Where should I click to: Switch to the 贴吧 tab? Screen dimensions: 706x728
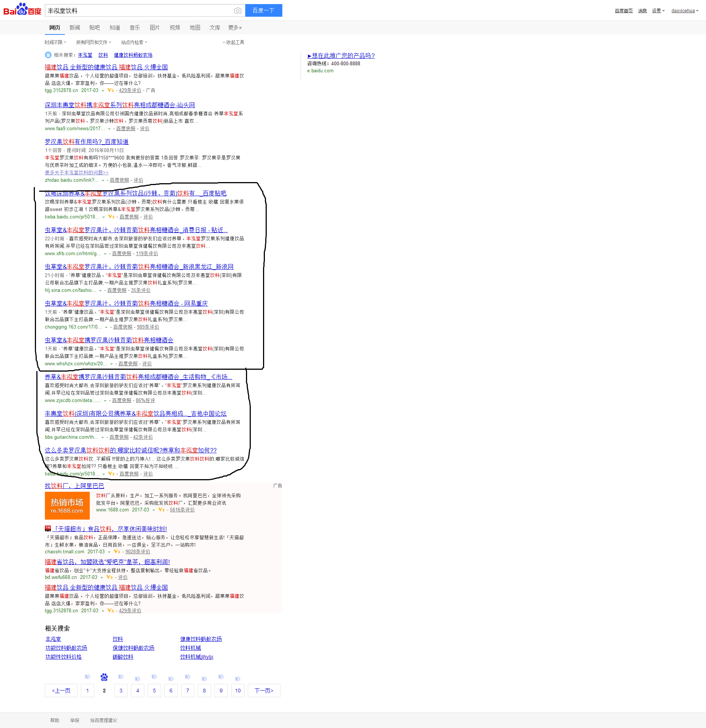[95, 27]
